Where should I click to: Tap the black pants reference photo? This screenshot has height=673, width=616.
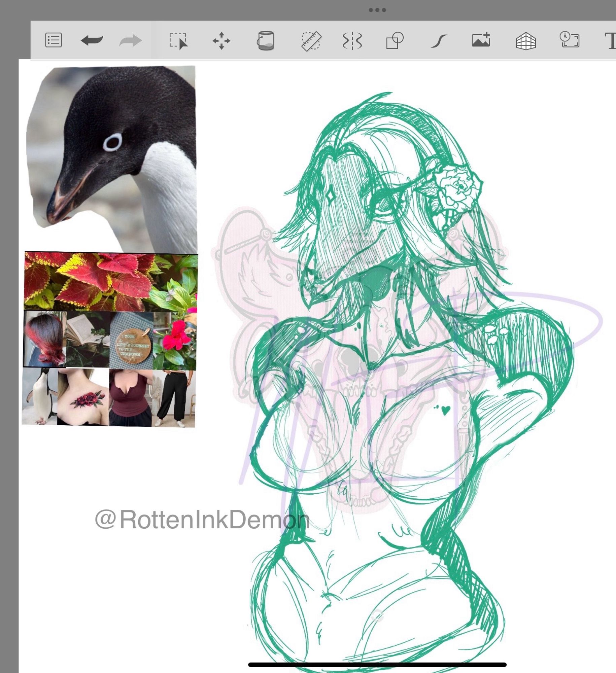point(174,398)
